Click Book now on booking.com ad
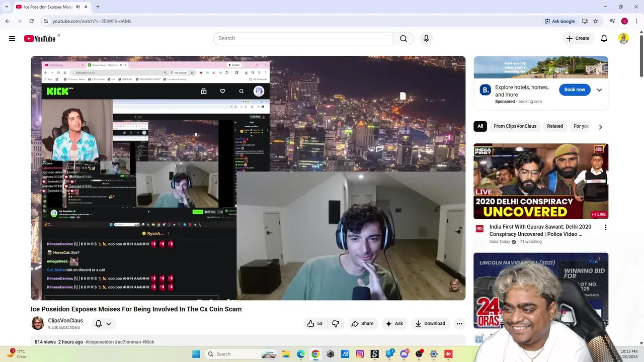Screen dimensions: 644x362 (574, 90)
